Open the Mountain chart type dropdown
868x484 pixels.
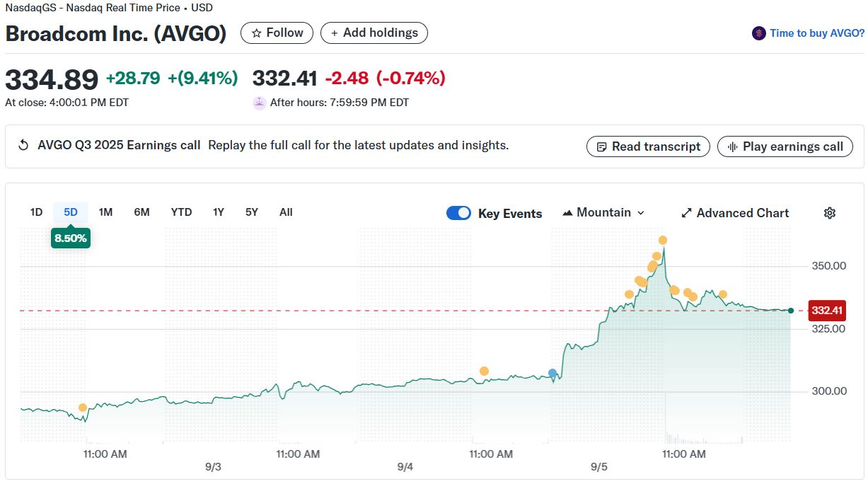[x=603, y=212]
